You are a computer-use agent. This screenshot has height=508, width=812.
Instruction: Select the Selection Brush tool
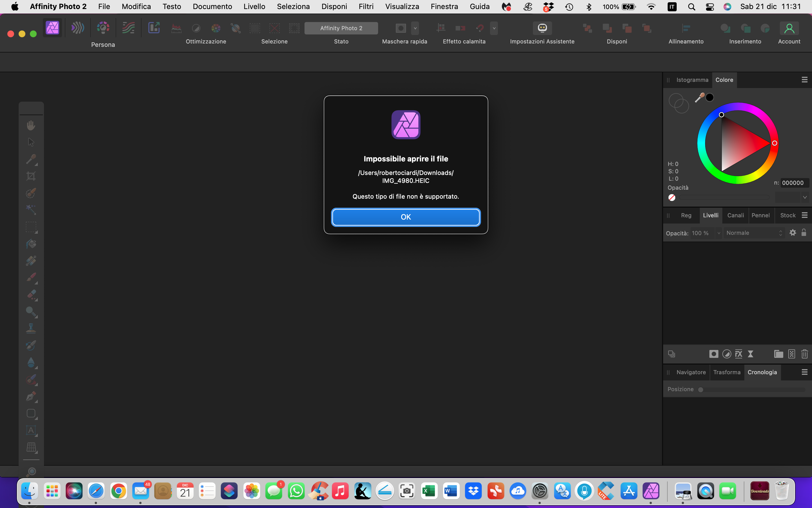click(31, 193)
